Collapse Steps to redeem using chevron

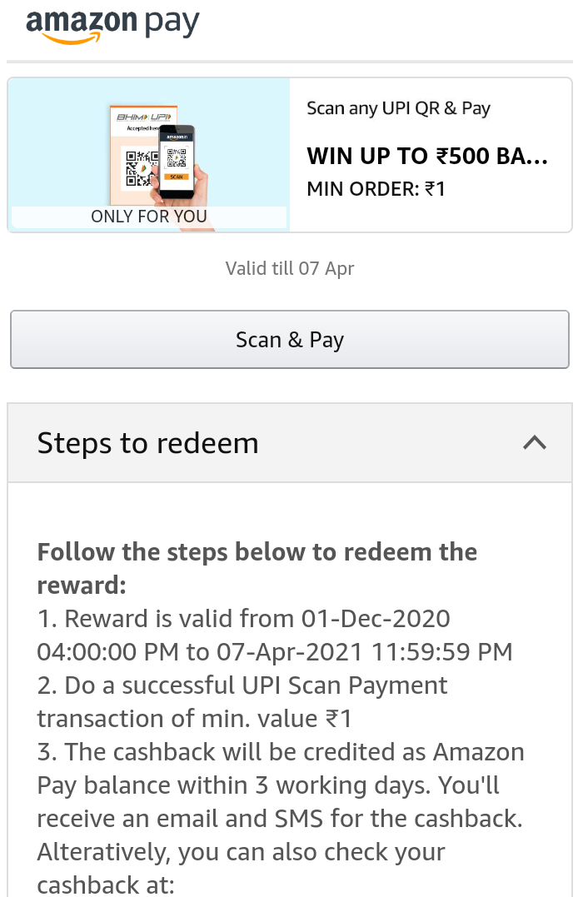coord(534,443)
